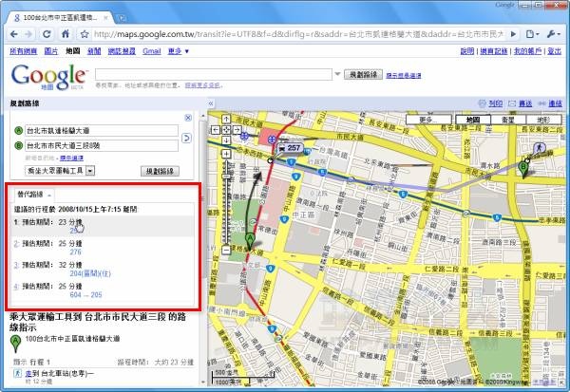Click the walking figure marker near destination B
This screenshot has height=392, width=570.
tap(539, 148)
